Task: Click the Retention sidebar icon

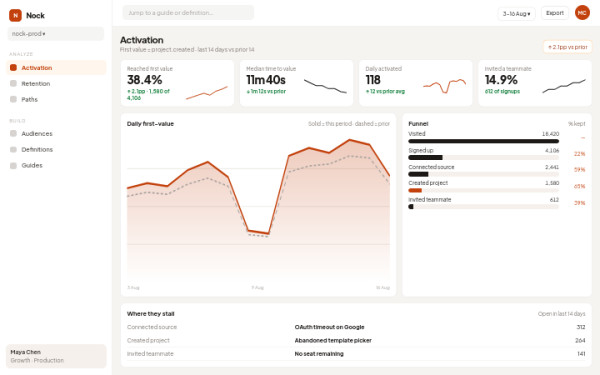Action: pos(13,83)
